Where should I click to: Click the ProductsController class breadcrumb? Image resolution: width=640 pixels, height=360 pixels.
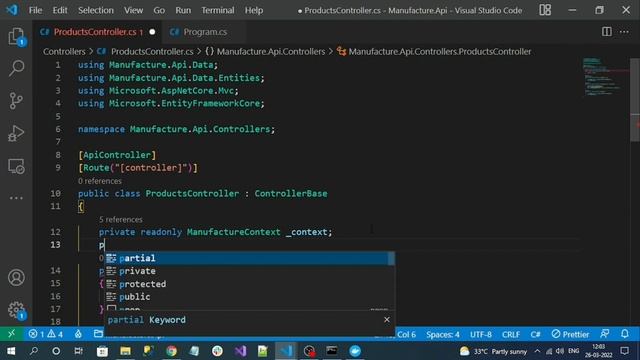pos(440,51)
